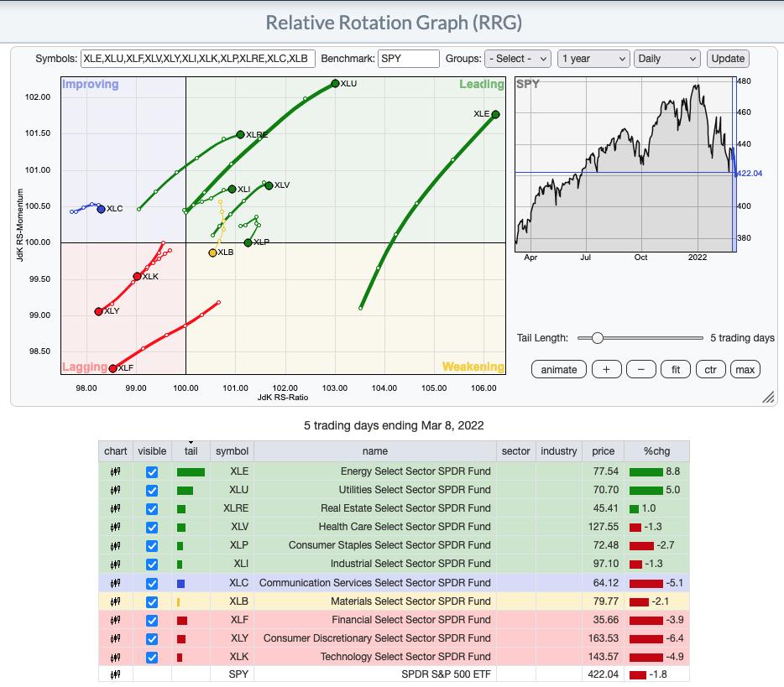The width and height of the screenshot is (784, 687).
Task: Open chart icon for XLE row
Action: coord(116,471)
